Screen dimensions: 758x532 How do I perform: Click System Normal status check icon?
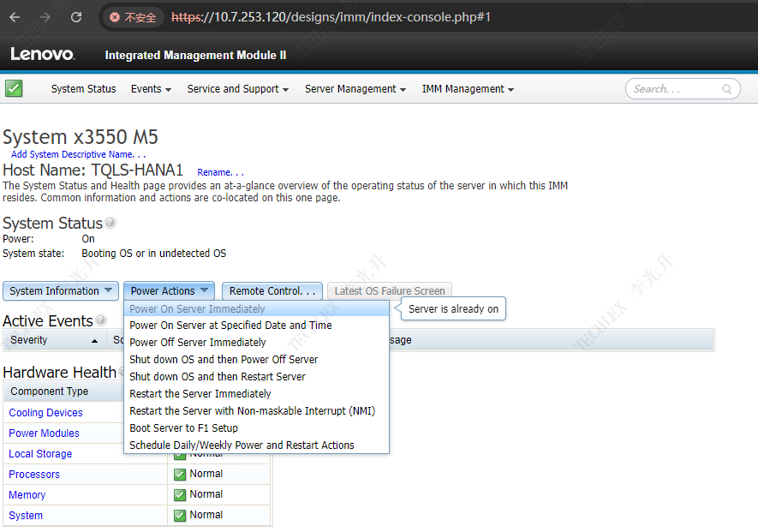click(x=180, y=516)
